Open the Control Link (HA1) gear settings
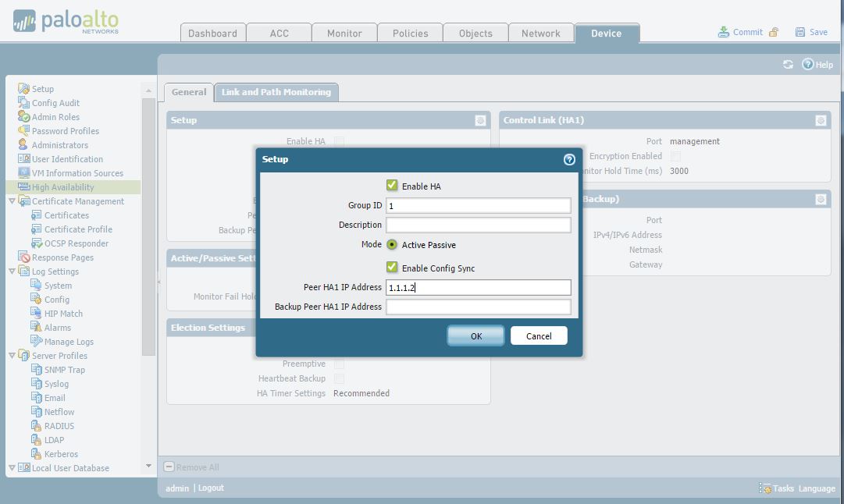Screen dimensions: 844x504 point(821,120)
